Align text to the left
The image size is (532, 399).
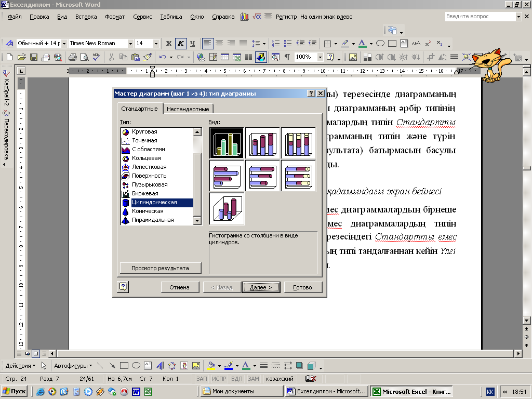click(207, 44)
